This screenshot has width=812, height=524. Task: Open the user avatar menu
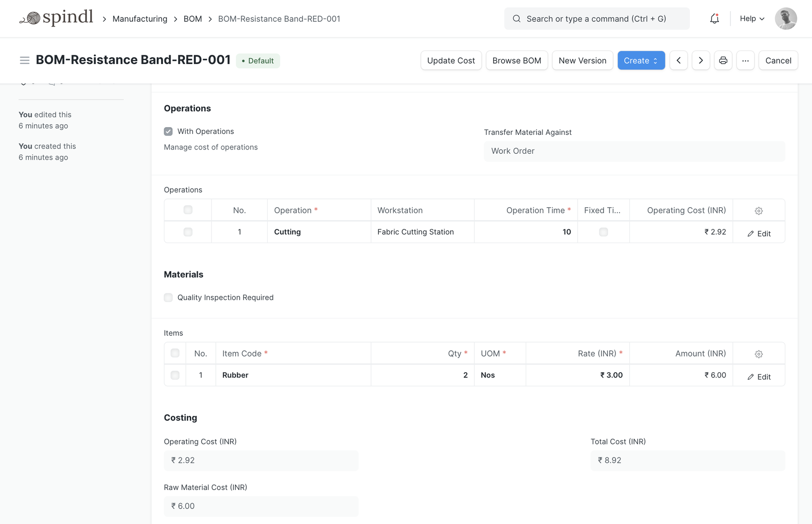pyautogui.click(x=785, y=18)
